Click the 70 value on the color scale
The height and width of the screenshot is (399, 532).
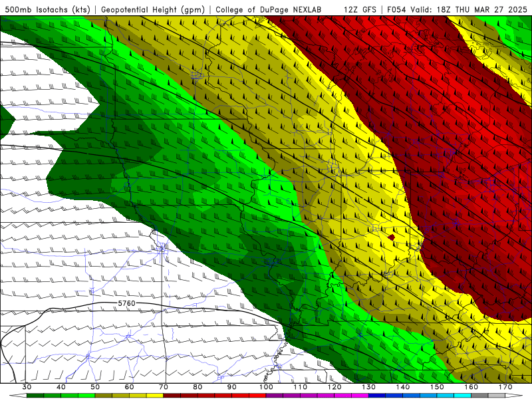point(164,387)
